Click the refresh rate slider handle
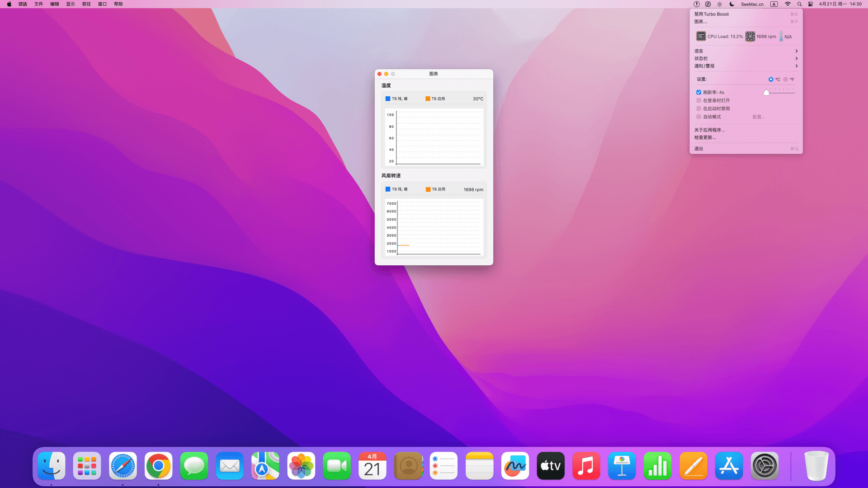 click(x=766, y=93)
